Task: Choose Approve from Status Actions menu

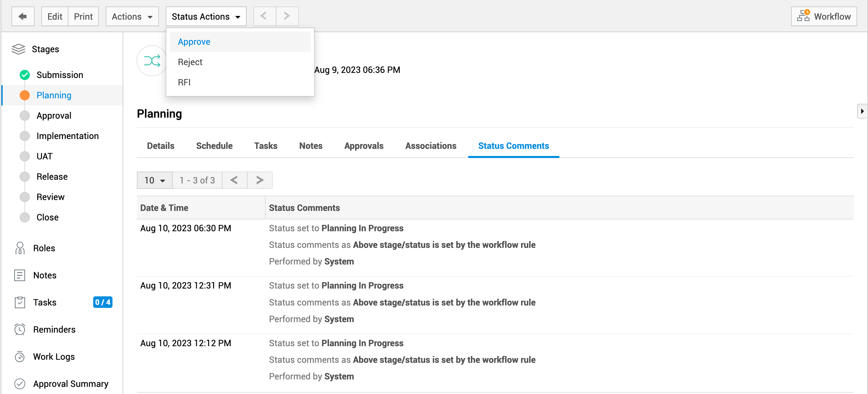Action: 240,42
